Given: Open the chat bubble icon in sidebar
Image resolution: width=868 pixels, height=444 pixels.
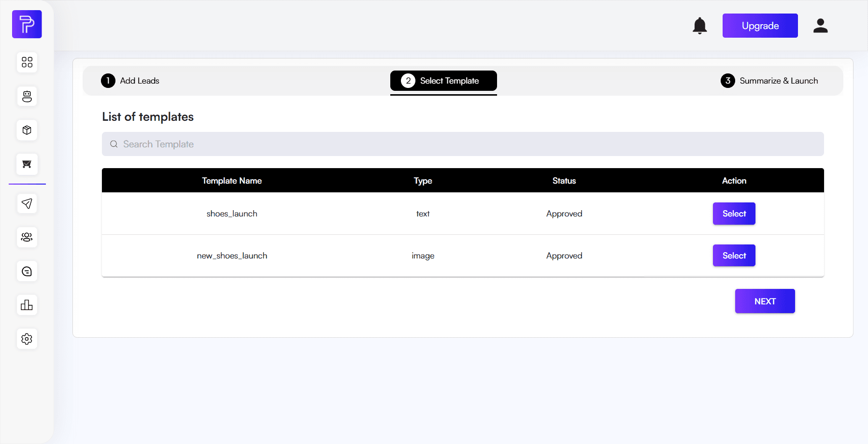Looking at the screenshot, I should coord(27,272).
